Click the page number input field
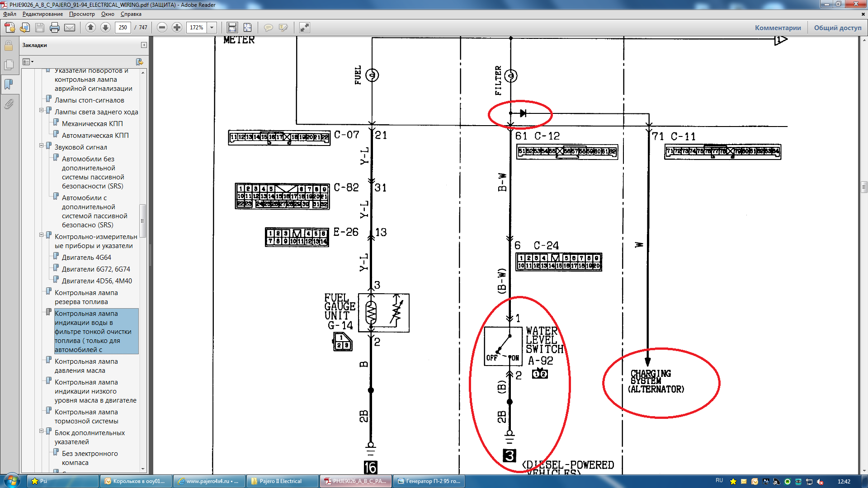The height and width of the screenshot is (488, 868). (123, 28)
